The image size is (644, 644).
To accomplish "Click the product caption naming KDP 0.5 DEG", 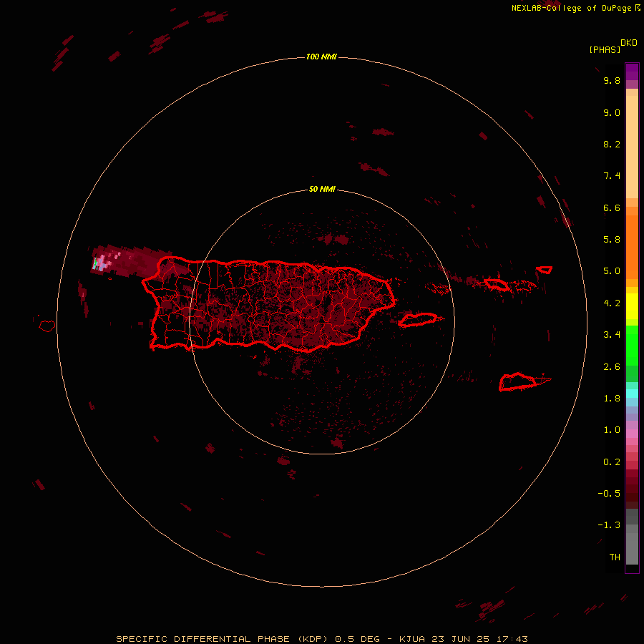I will [x=321, y=639].
